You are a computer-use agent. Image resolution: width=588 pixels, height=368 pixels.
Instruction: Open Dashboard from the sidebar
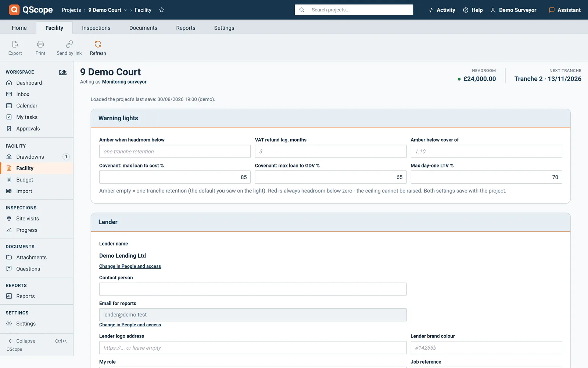click(37, 83)
